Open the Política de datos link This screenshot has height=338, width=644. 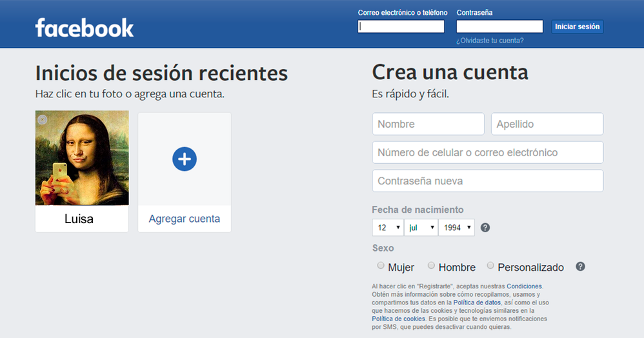pos(477,303)
